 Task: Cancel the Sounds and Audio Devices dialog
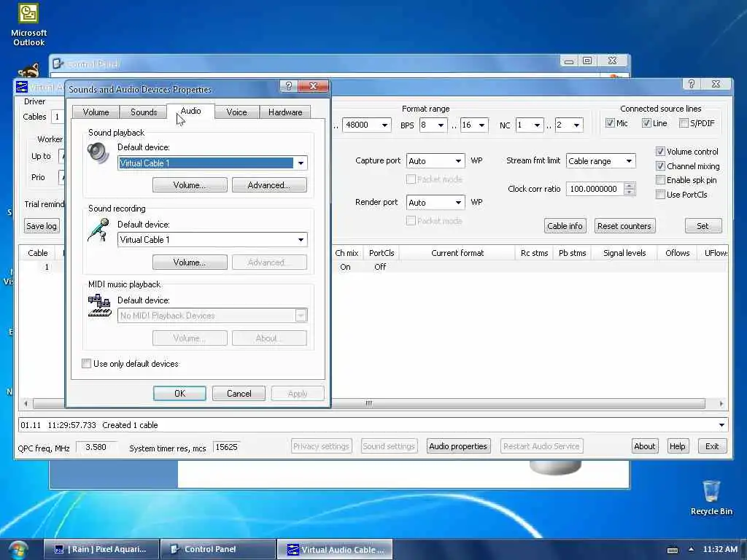(239, 393)
